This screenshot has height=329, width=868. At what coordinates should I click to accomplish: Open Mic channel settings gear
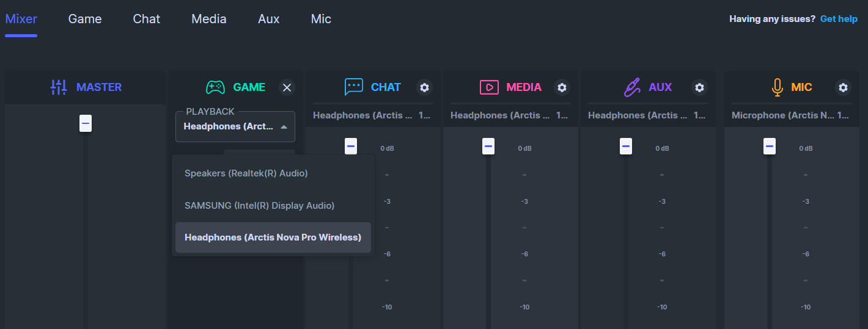843,87
